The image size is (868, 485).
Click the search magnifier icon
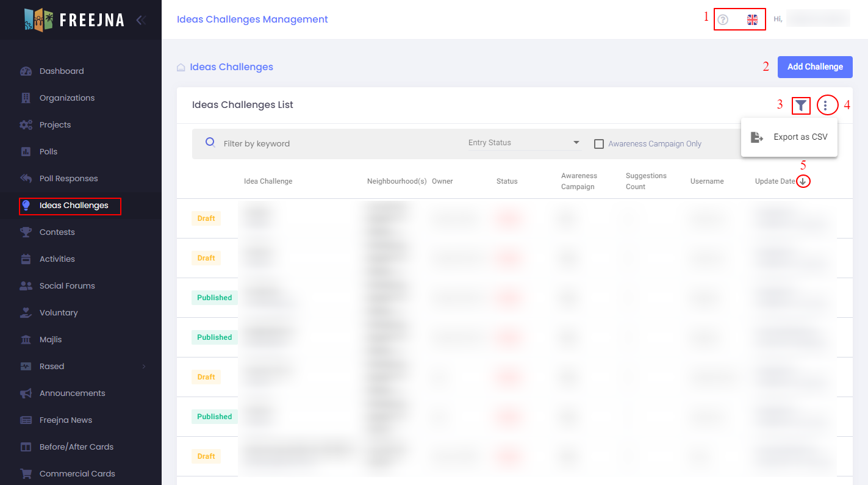tap(210, 143)
